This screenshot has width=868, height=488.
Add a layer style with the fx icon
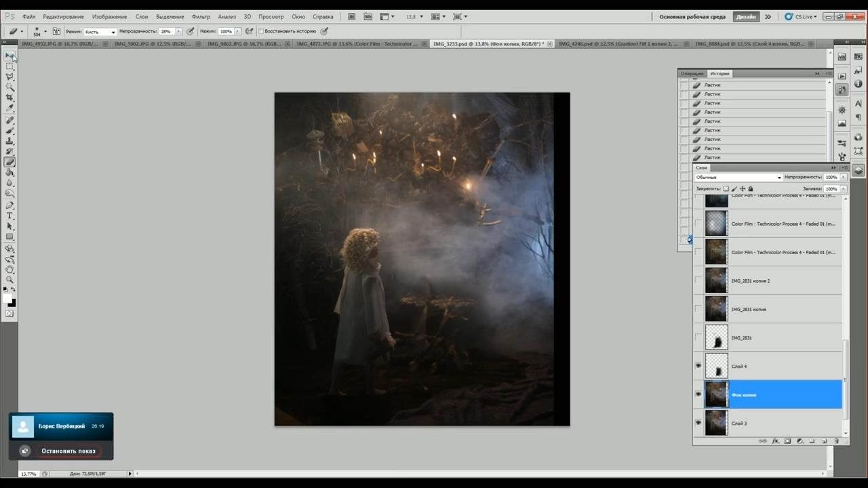click(x=775, y=441)
